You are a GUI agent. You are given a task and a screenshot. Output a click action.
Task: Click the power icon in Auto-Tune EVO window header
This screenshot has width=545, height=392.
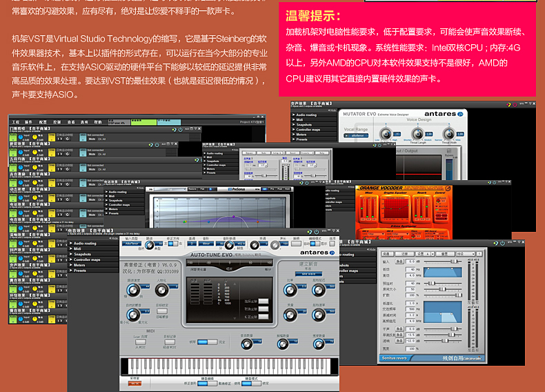(316, 232)
